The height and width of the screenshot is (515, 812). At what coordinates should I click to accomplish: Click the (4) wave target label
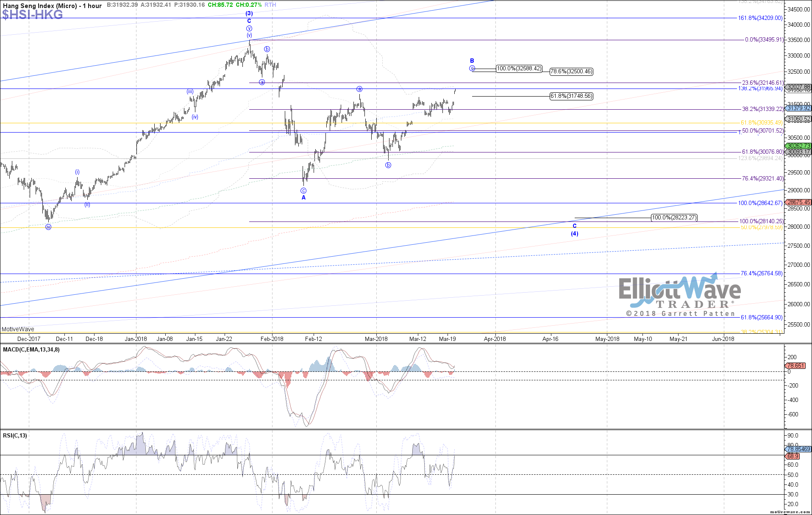click(574, 233)
